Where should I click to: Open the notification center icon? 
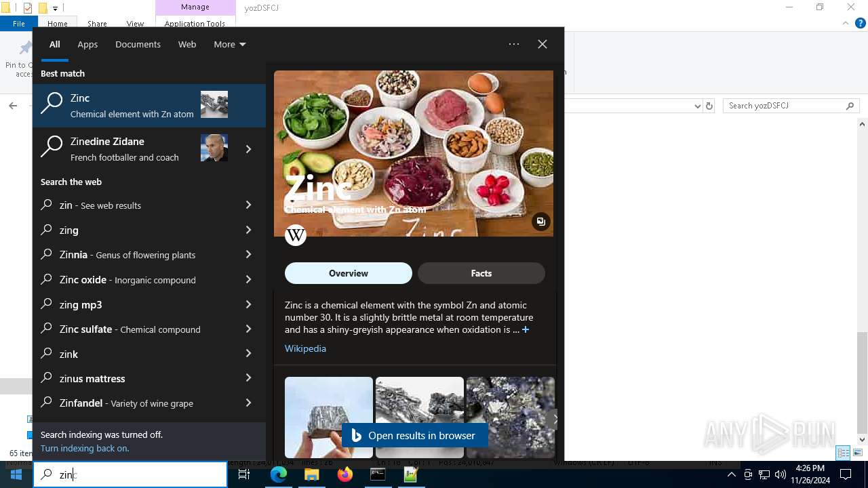[x=846, y=474]
